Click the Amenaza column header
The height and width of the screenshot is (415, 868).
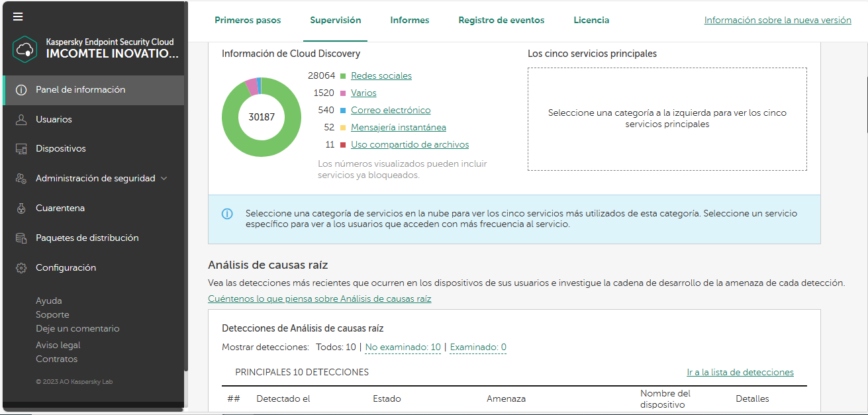[506, 399]
